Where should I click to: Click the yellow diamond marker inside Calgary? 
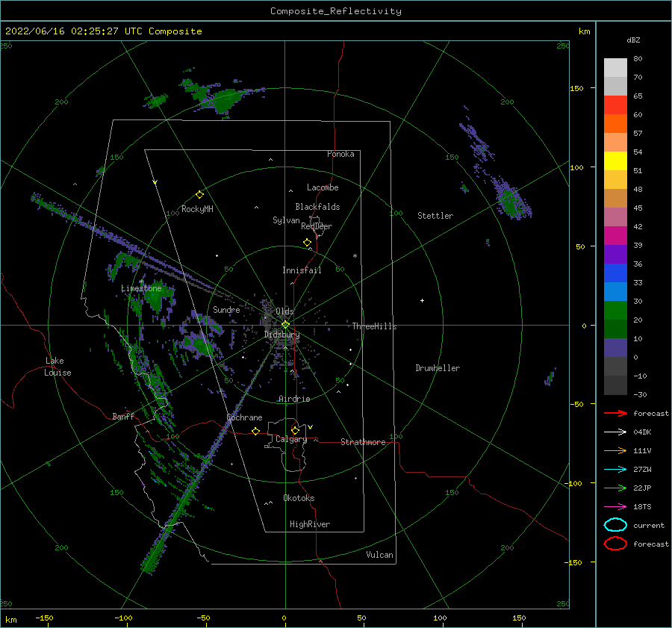coord(295,430)
